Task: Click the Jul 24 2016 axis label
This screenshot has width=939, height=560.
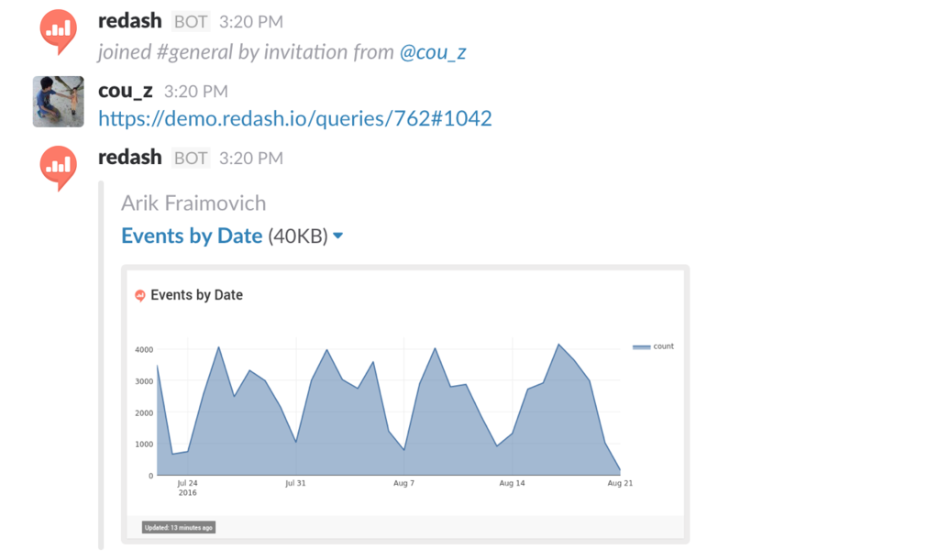Action: click(x=187, y=488)
